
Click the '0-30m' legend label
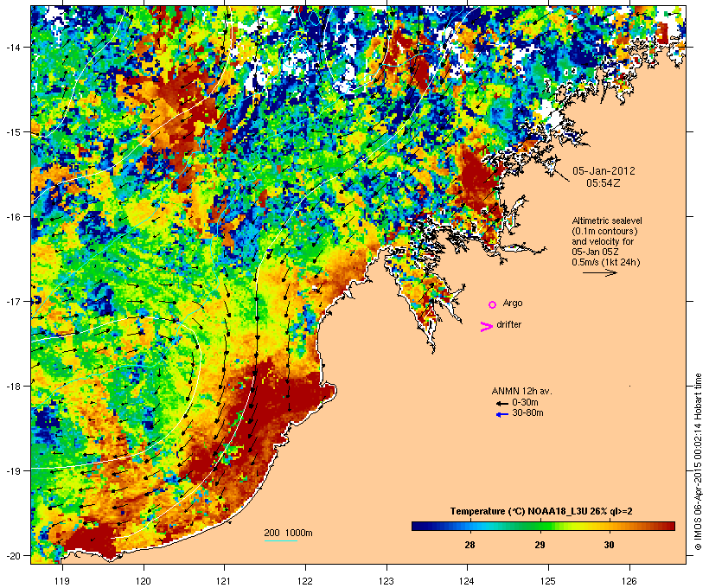point(525,403)
